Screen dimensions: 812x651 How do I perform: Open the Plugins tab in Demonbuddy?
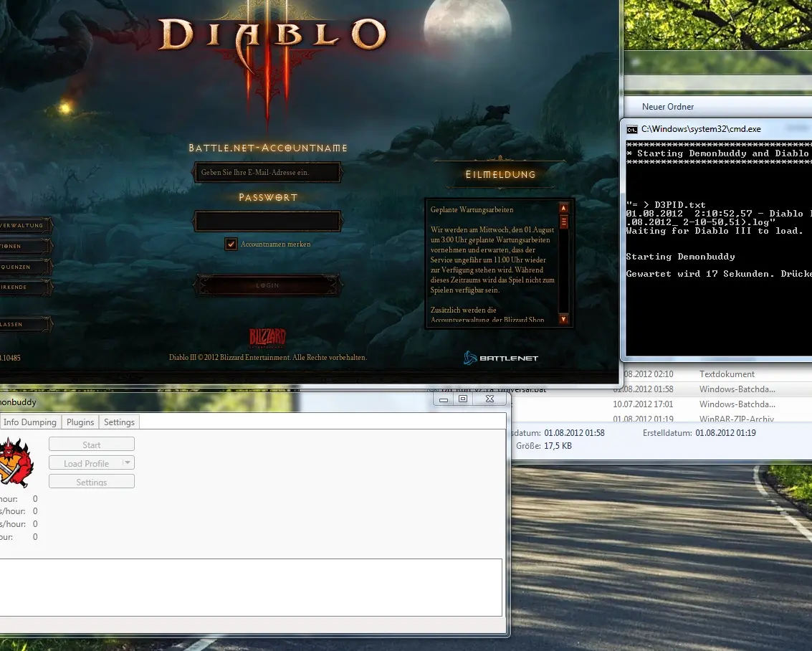point(80,422)
